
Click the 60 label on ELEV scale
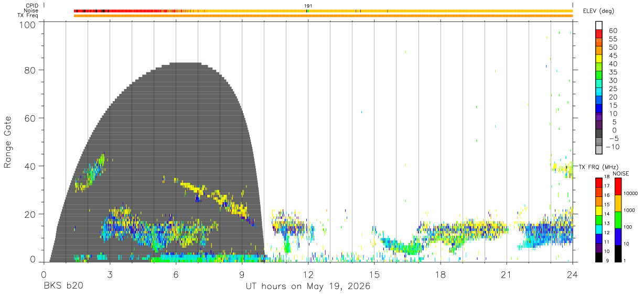(612, 31)
